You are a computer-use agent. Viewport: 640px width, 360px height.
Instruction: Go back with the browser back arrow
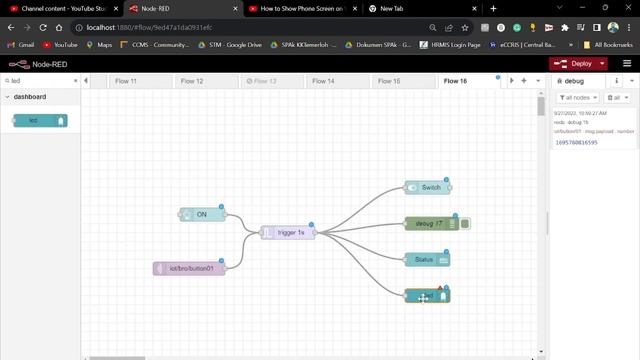[11, 27]
